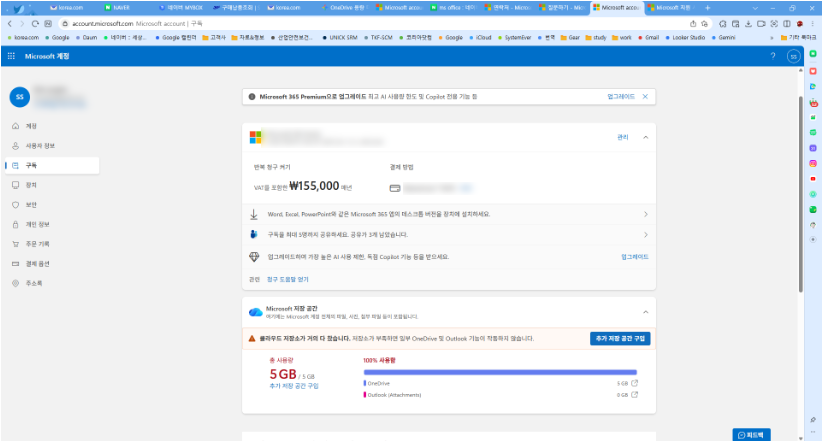Click 추가 저장 공간 구입 link under 5 GB
Screen dimensions: 823x441
point(294,386)
